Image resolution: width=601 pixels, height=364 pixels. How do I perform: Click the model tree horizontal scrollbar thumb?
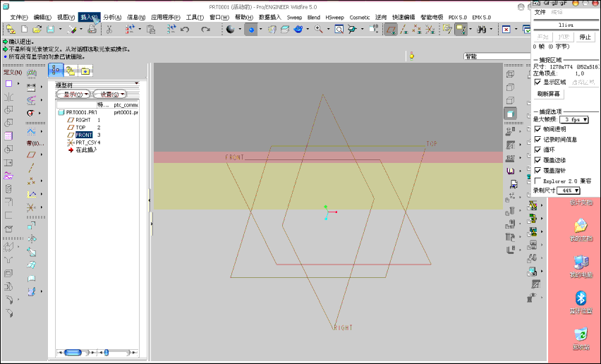73,353
